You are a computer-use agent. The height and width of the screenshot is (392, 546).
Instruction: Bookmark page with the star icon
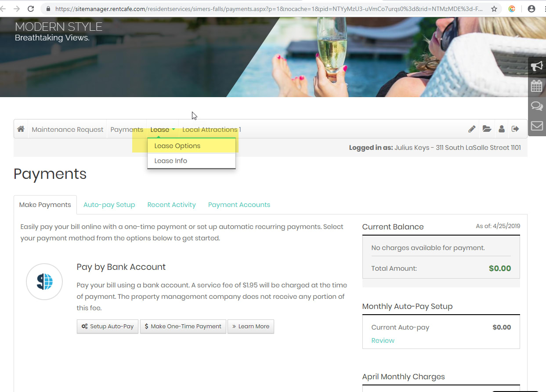494,9
